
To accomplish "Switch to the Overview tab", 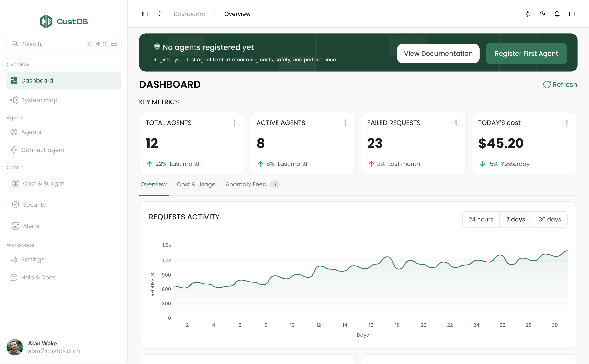I will (154, 184).
